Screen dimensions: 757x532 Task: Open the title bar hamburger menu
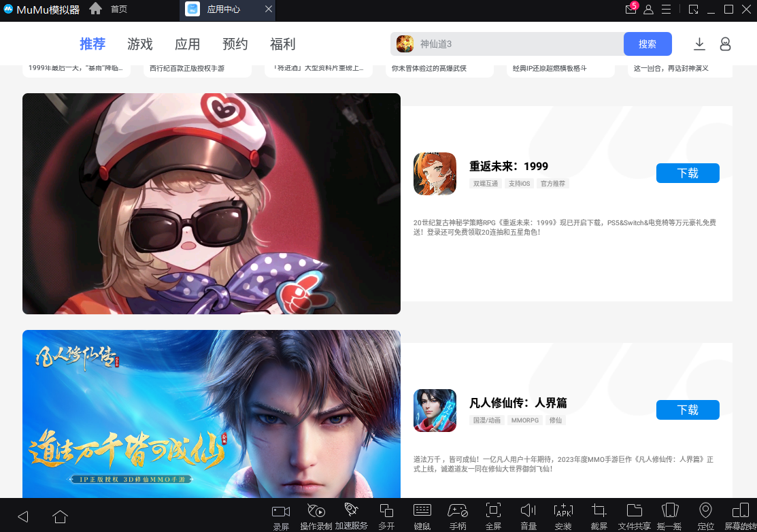[x=666, y=10]
